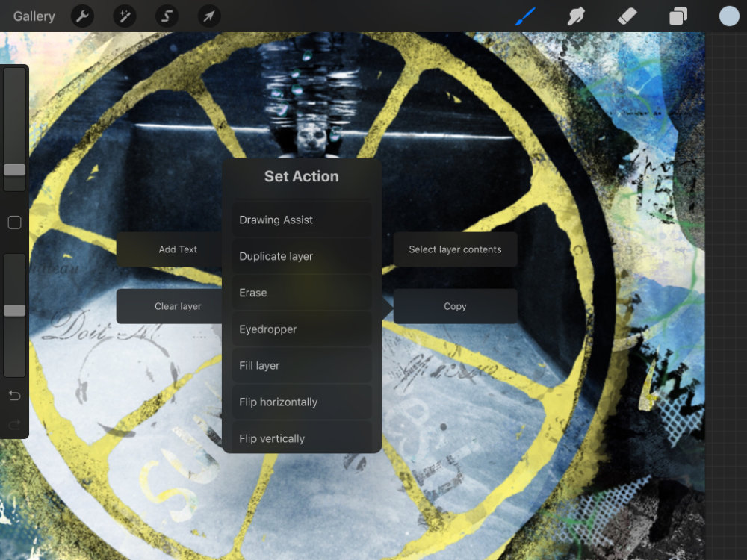Open the Actions wrench menu
Screen dimensions: 747x560
point(82,16)
